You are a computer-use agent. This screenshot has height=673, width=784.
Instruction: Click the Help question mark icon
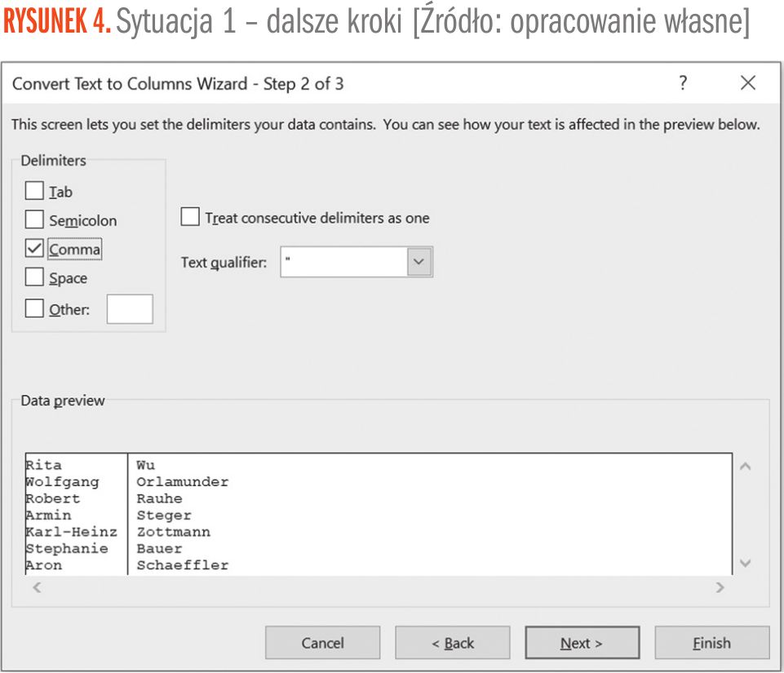[x=683, y=83]
